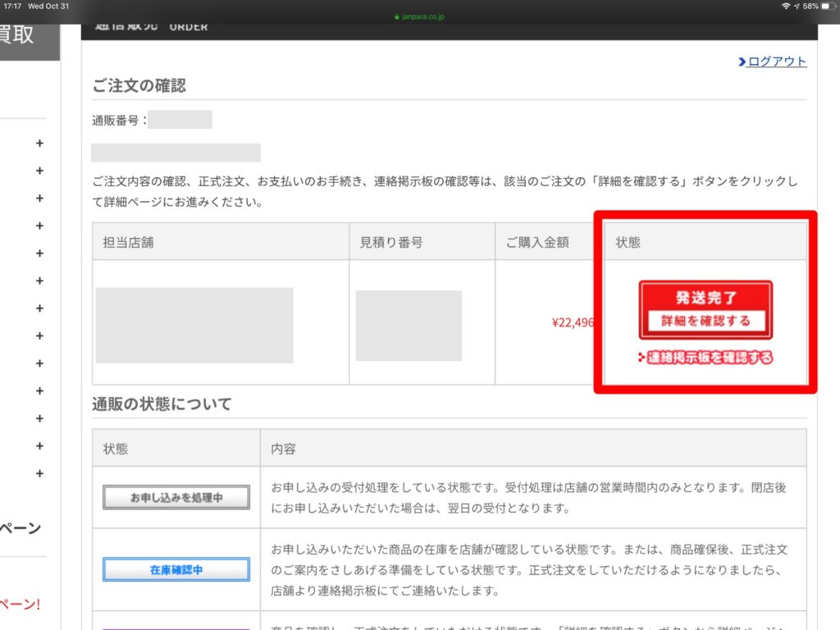Image resolution: width=840 pixels, height=630 pixels.
Task: Click the arrow icon beside ログアウト
Action: 742,62
